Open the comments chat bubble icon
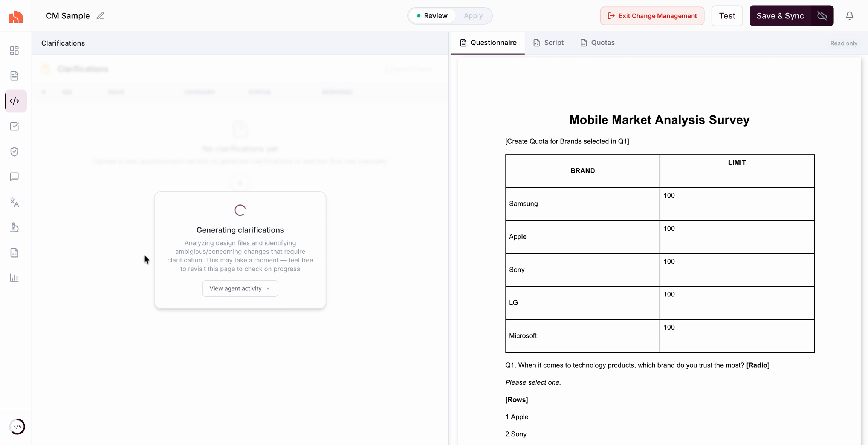Screen dimensions: 868x445 [14, 177]
